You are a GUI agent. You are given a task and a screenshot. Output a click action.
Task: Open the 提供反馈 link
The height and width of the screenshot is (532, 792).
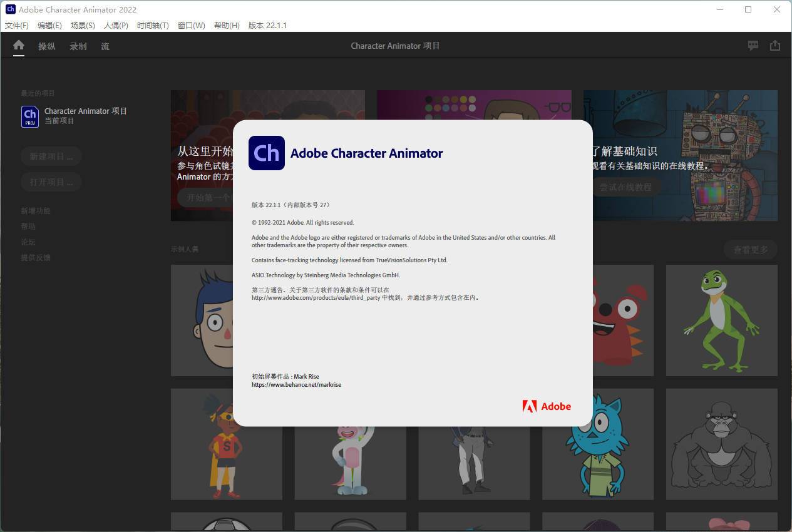36,258
